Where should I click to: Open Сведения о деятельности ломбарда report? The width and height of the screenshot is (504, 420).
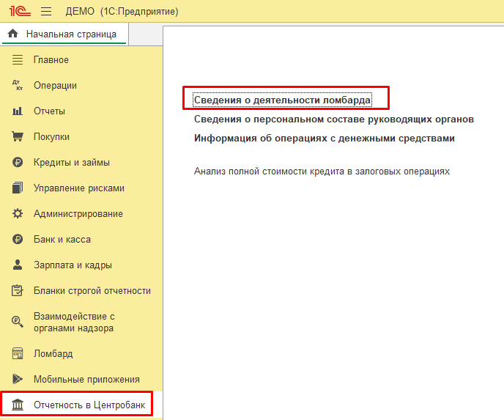pos(282,99)
